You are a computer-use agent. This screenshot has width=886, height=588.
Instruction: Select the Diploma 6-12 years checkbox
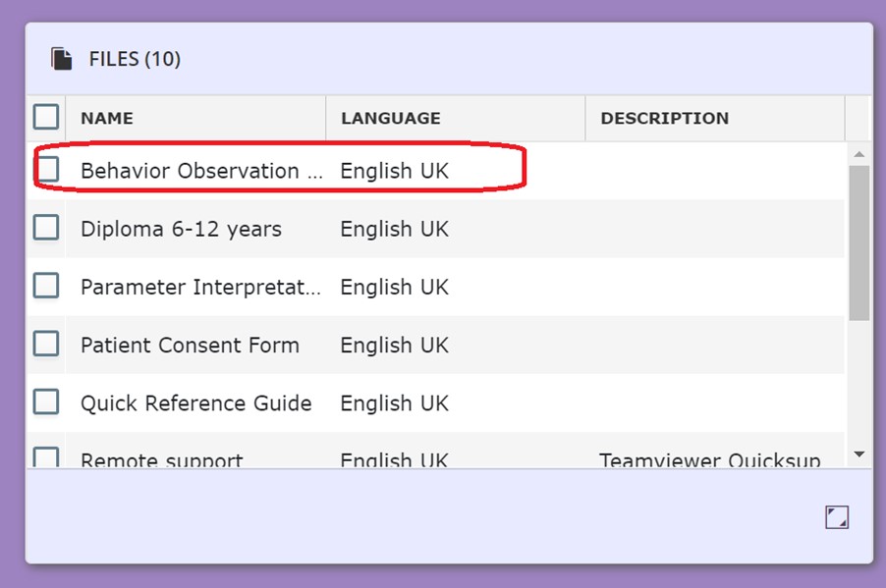(x=46, y=228)
